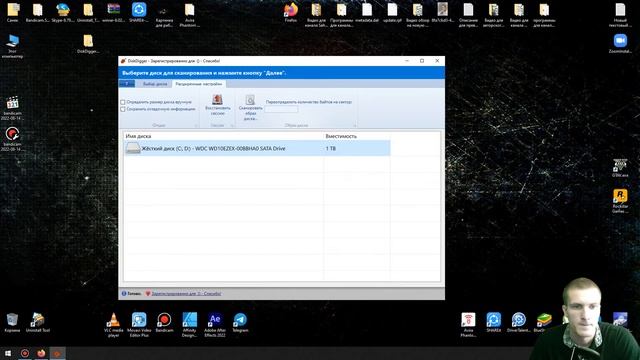Select the WDC WD10EZEX hard disk row

pyautogui.click(x=257, y=149)
